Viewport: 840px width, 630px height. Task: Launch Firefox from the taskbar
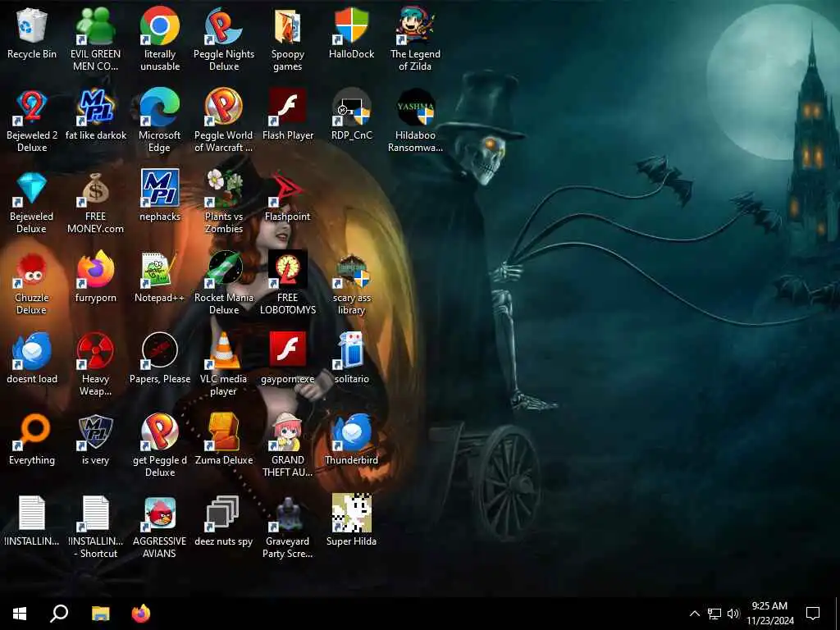(141, 614)
